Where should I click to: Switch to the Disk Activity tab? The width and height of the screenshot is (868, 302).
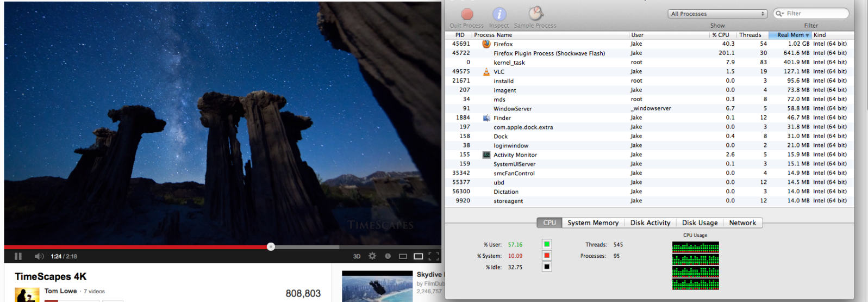[x=650, y=223]
